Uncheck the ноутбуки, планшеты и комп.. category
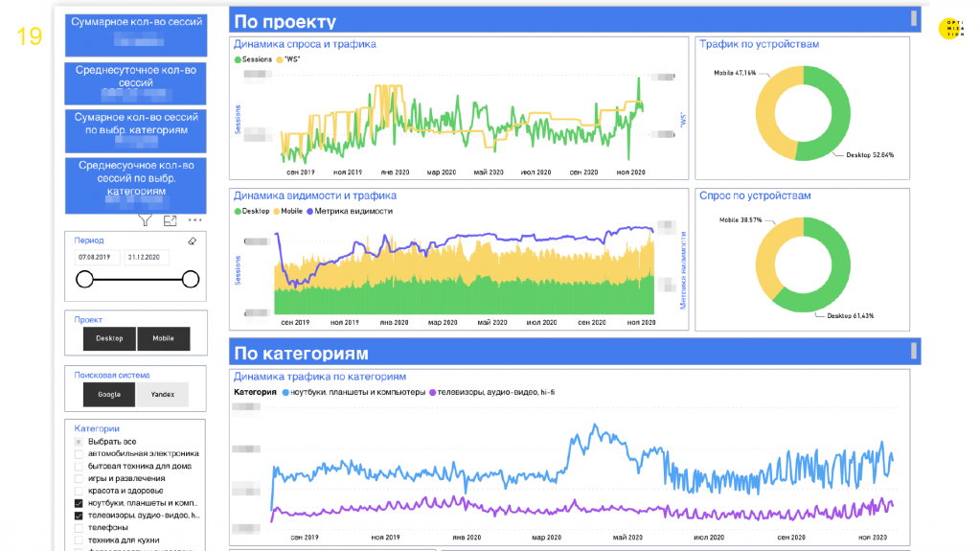Viewport: 980px width, 551px height. pos(79,503)
